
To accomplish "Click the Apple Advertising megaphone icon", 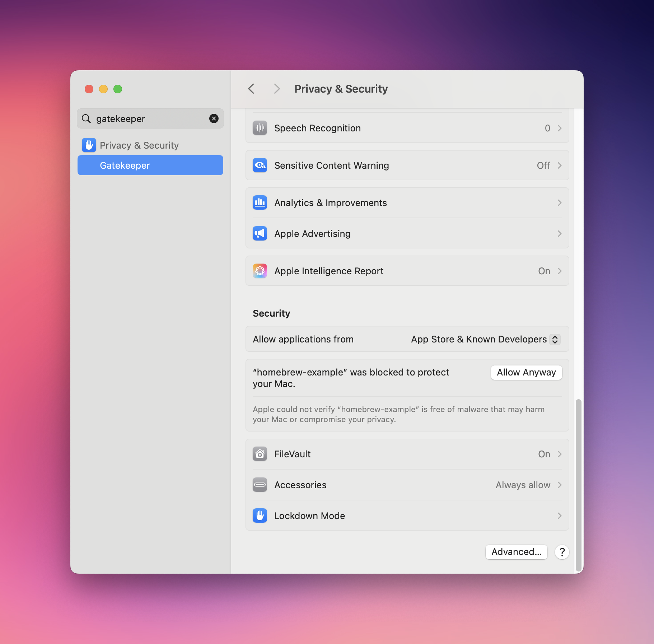I will (x=260, y=233).
